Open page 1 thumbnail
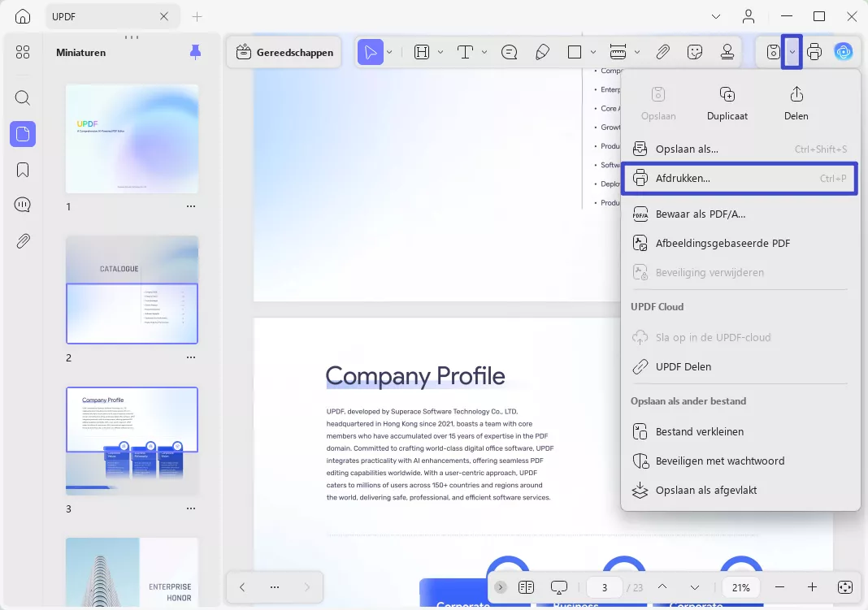Viewport: 868px width, 610px height. click(132, 139)
